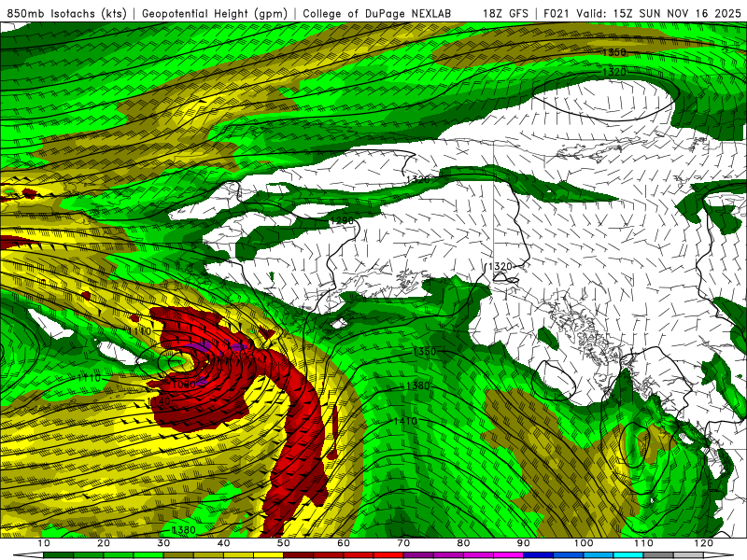
Task: Click the 1080 contour label near the low center
Action: (183, 384)
